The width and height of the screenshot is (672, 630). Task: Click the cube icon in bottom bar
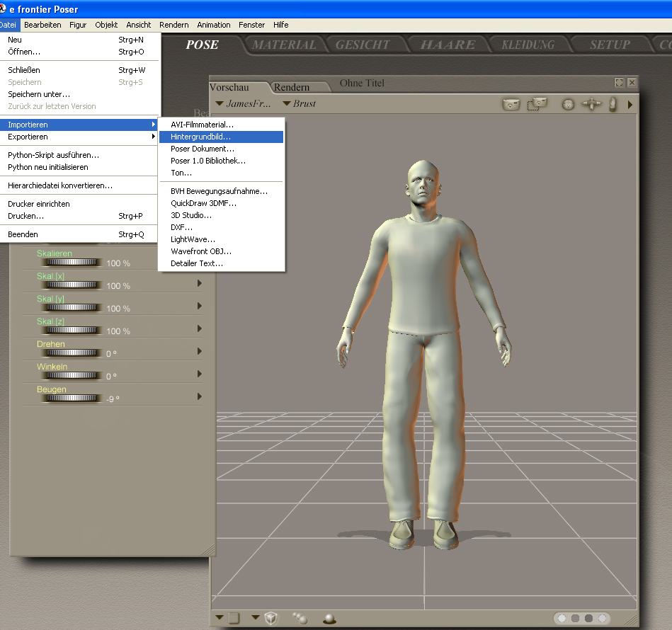coord(270,618)
